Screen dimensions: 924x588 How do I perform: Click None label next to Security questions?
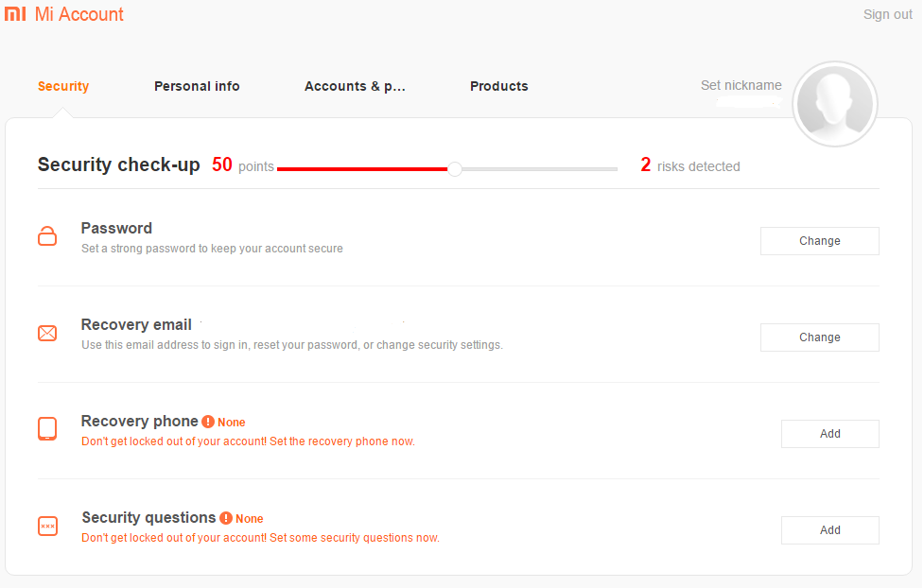point(250,518)
